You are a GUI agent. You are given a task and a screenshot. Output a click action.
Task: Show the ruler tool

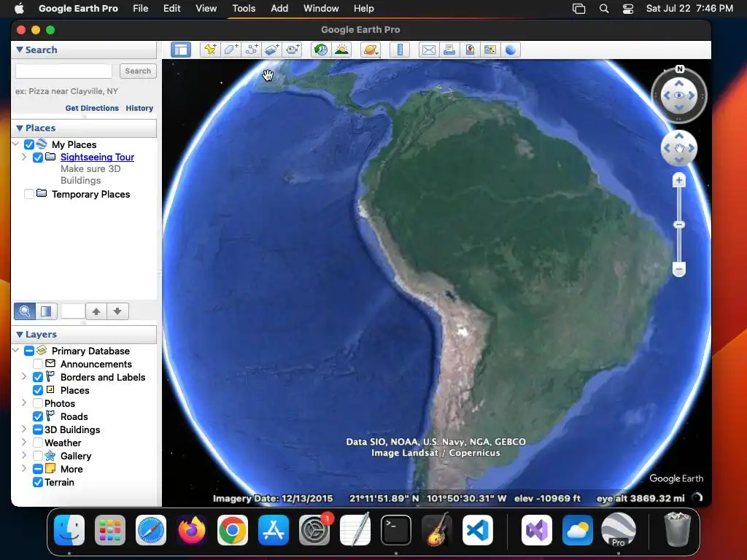tap(400, 50)
